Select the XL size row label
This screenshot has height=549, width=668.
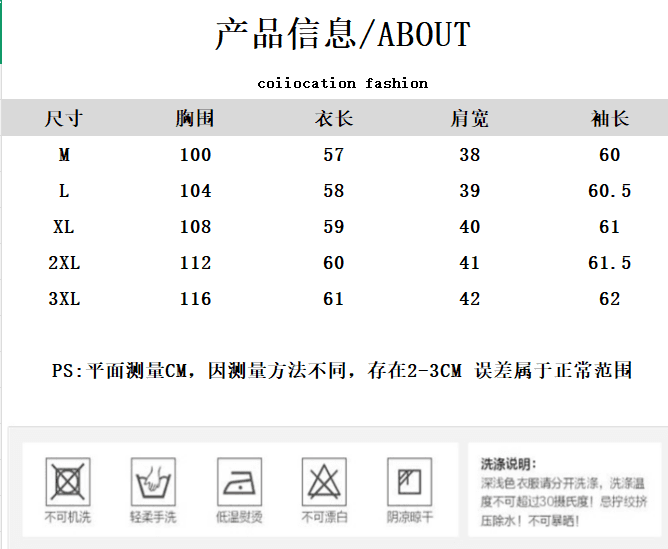pyautogui.click(x=64, y=227)
